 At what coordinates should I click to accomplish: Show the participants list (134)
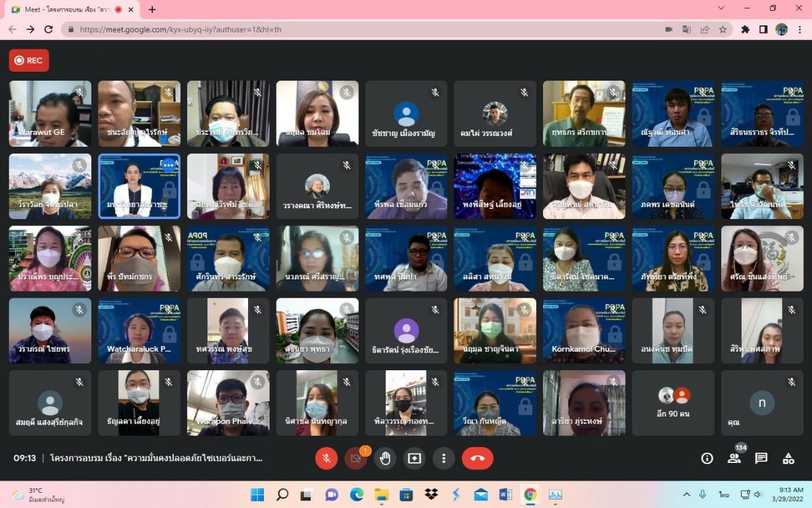734,458
